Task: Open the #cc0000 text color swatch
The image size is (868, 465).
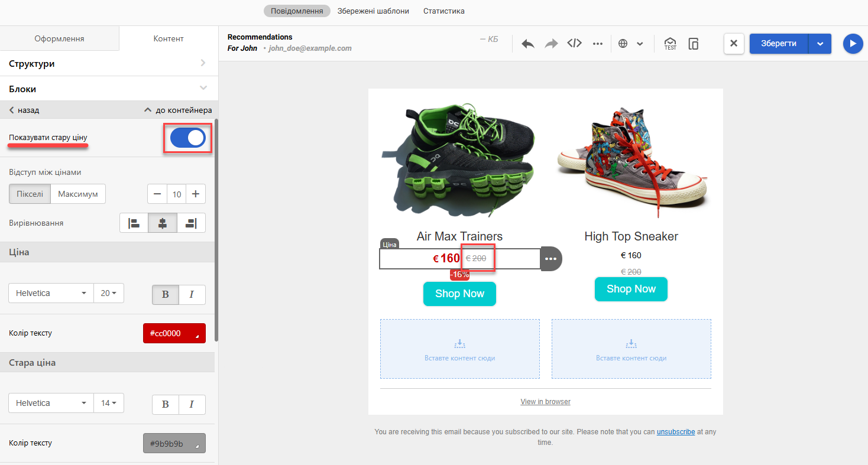Action: click(174, 333)
